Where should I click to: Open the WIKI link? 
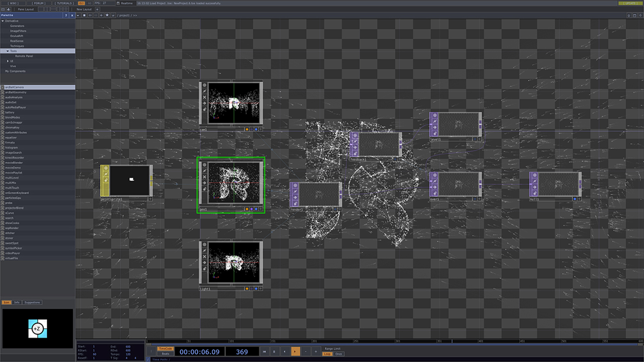14,3
